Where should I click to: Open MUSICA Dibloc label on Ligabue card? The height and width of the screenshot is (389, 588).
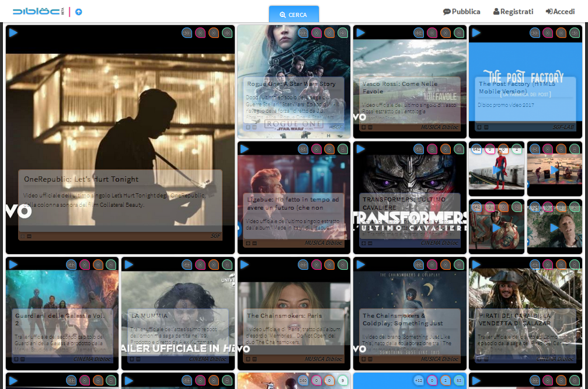pos(323,243)
